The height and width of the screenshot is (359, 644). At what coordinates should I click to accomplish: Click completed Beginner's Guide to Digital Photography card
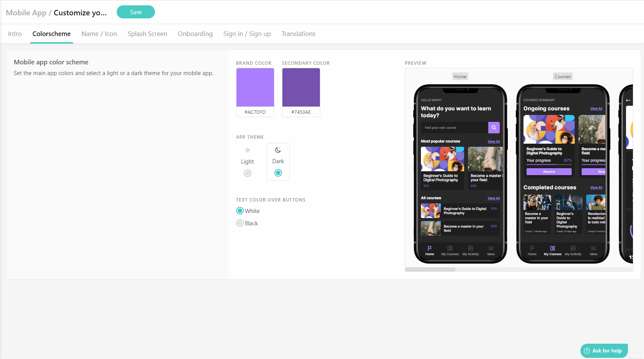coord(569,214)
